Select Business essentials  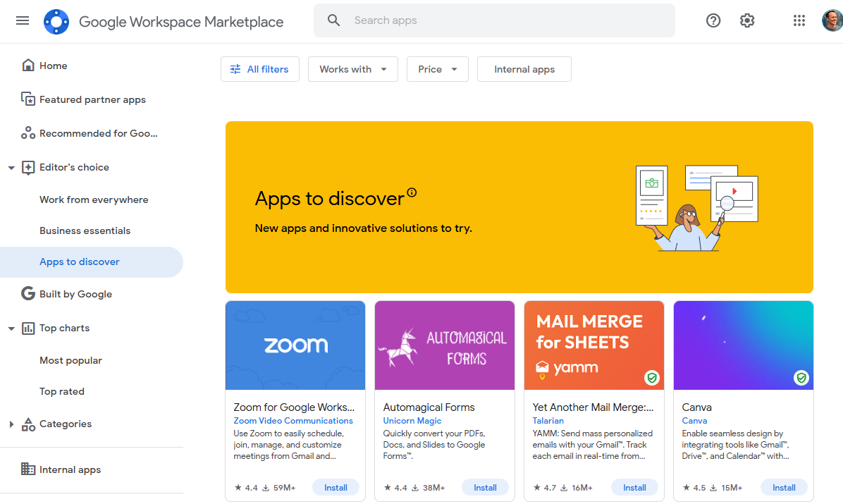pos(85,231)
